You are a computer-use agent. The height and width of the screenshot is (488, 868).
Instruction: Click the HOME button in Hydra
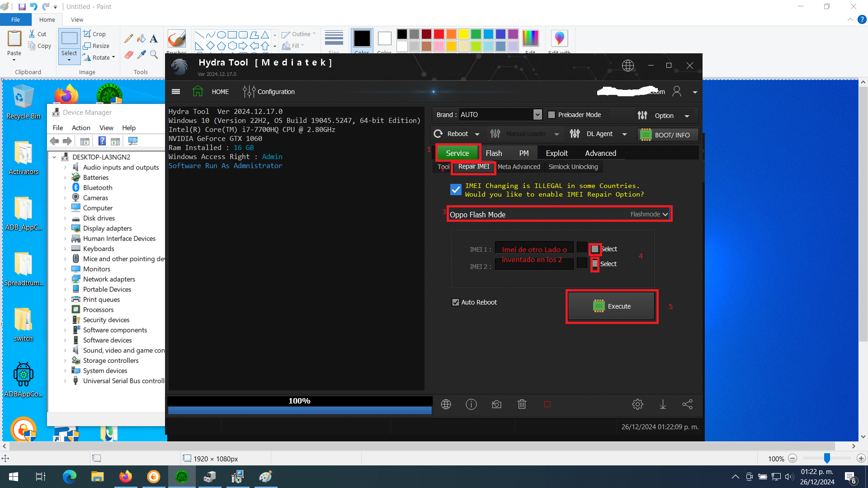[212, 92]
